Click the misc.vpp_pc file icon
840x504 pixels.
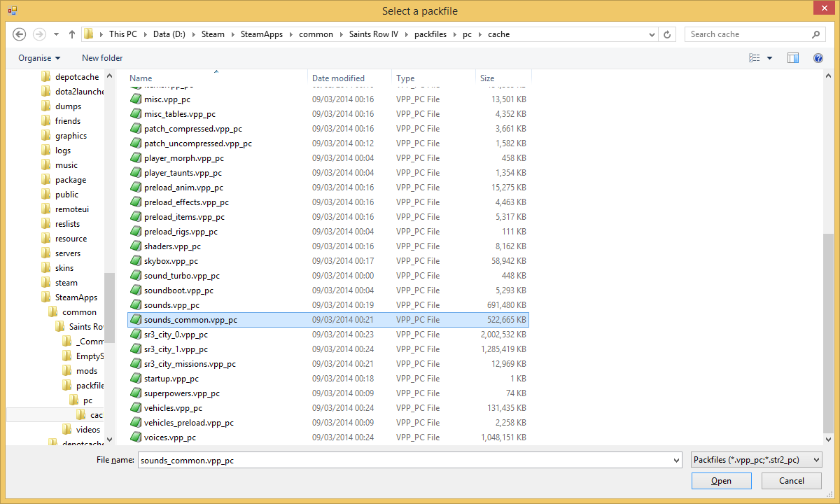click(136, 99)
